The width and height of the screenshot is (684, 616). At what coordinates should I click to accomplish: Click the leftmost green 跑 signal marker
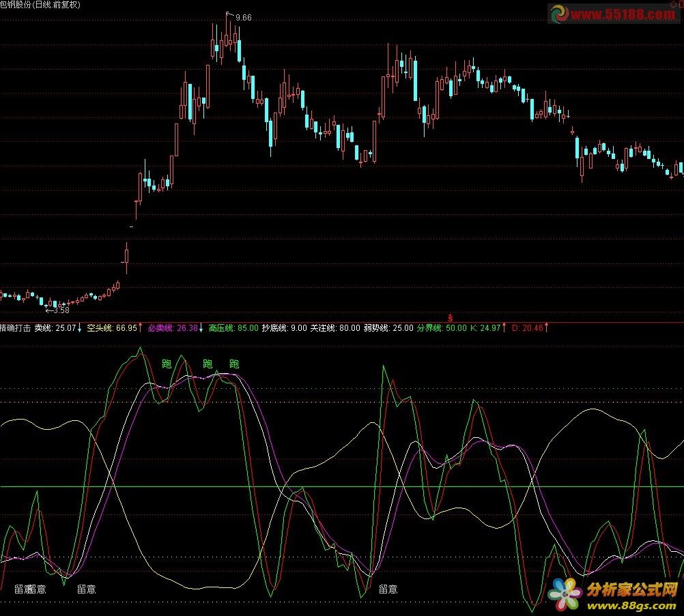pyautogui.click(x=167, y=364)
